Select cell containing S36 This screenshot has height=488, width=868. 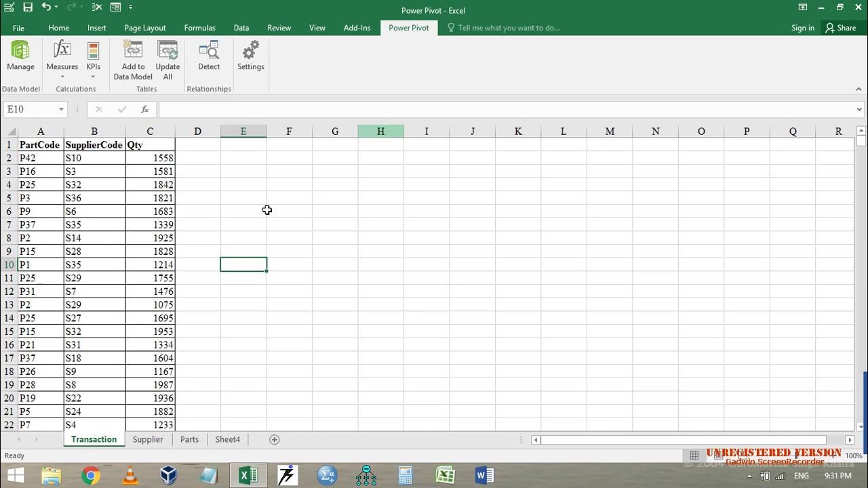(94, 198)
